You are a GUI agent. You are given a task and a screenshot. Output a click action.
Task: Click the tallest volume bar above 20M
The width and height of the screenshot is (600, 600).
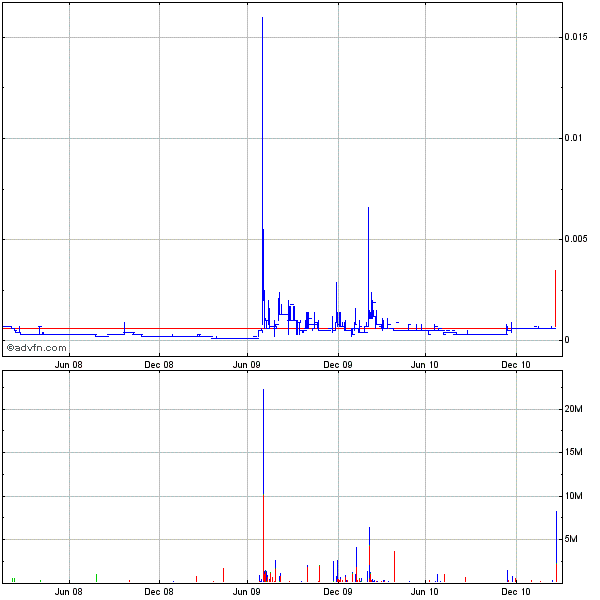(x=263, y=486)
